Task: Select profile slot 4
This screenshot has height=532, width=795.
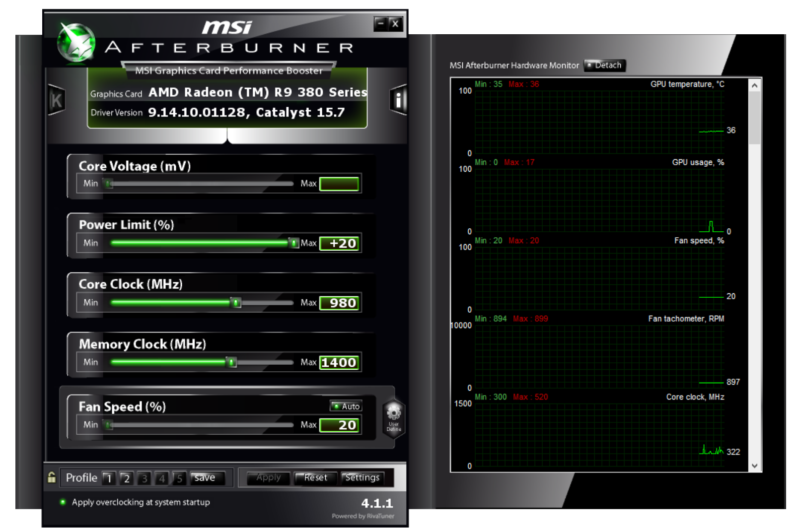Action: pyautogui.click(x=162, y=478)
